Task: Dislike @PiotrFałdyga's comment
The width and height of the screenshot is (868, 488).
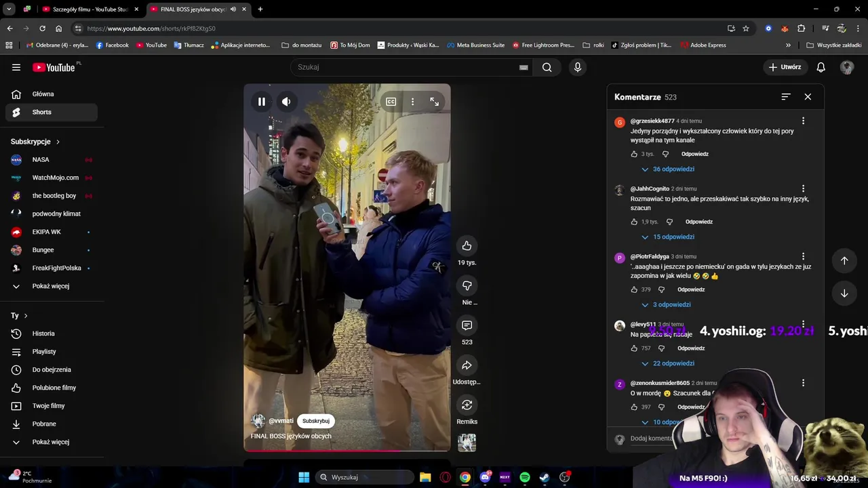Action: point(661,289)
